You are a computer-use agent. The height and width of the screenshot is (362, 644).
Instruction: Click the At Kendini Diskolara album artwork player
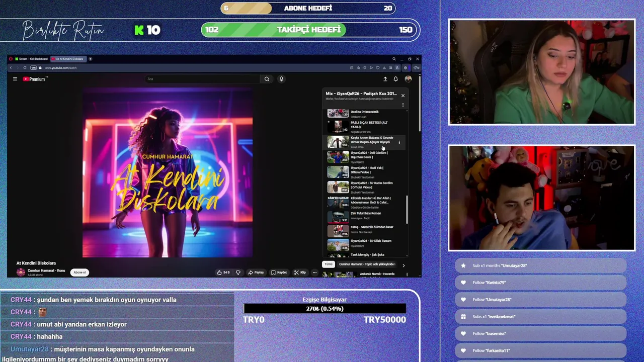coord(168,173)
